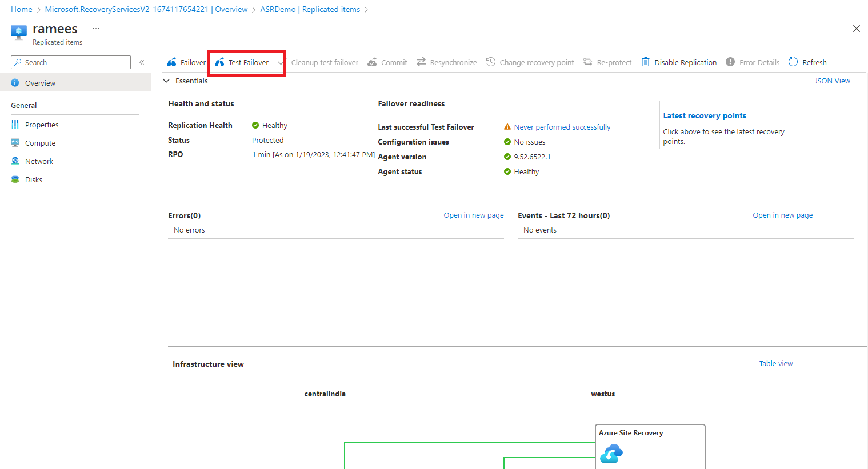Click the green check beside 9.52.6522.1
This screenshot has height=469, width=868.
point(507,157)
